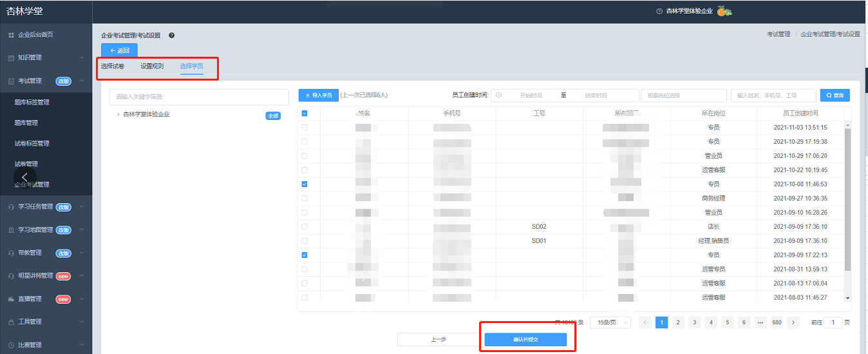Open 试卷标签管理 submenu item
This screenshot has height=354, width=868.
pos(32,144)
